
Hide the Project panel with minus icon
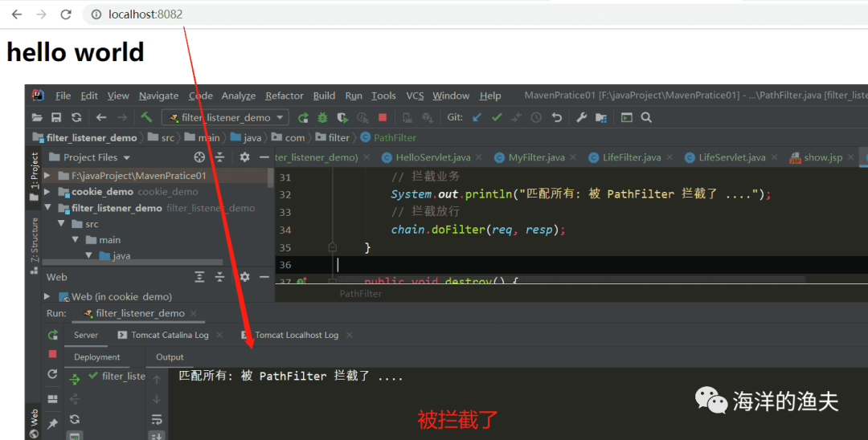pos(264,157)
